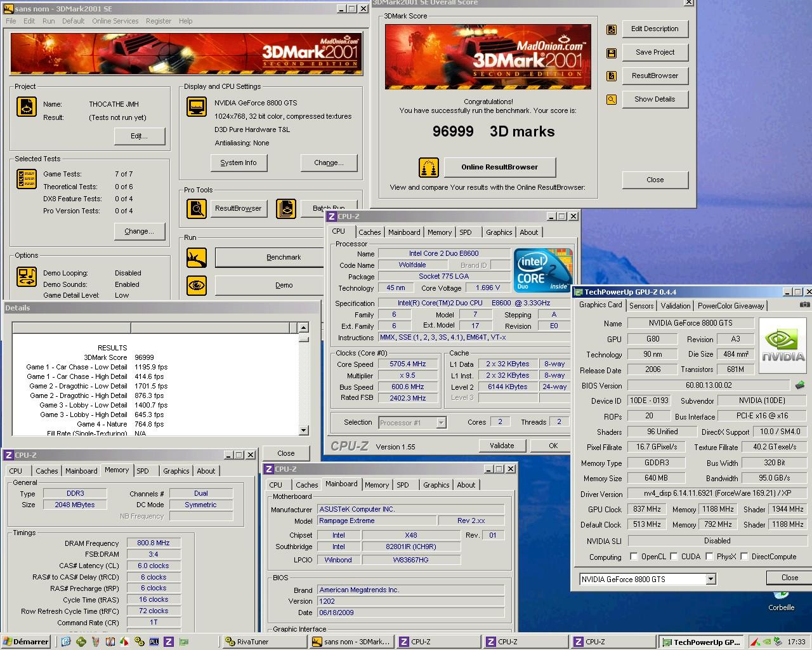The height and width of the screenshot is (650, 812).
Task: Switch to Sensors tab in GPU-Z
Action: (641, 305)
